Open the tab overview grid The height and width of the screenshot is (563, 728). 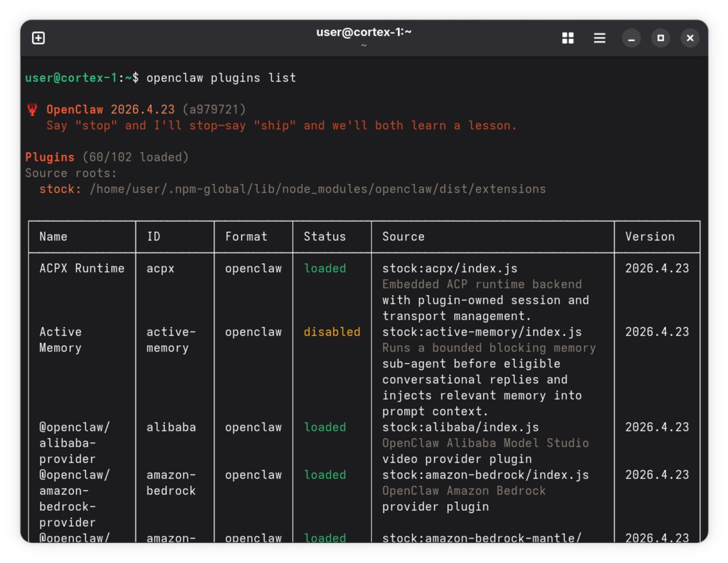[x=568, y=38]
